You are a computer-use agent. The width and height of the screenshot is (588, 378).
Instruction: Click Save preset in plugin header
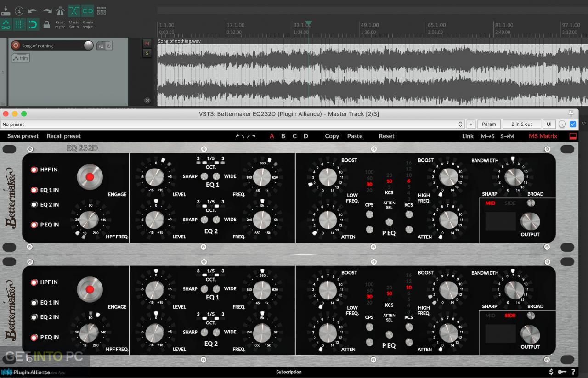(23, 136)
